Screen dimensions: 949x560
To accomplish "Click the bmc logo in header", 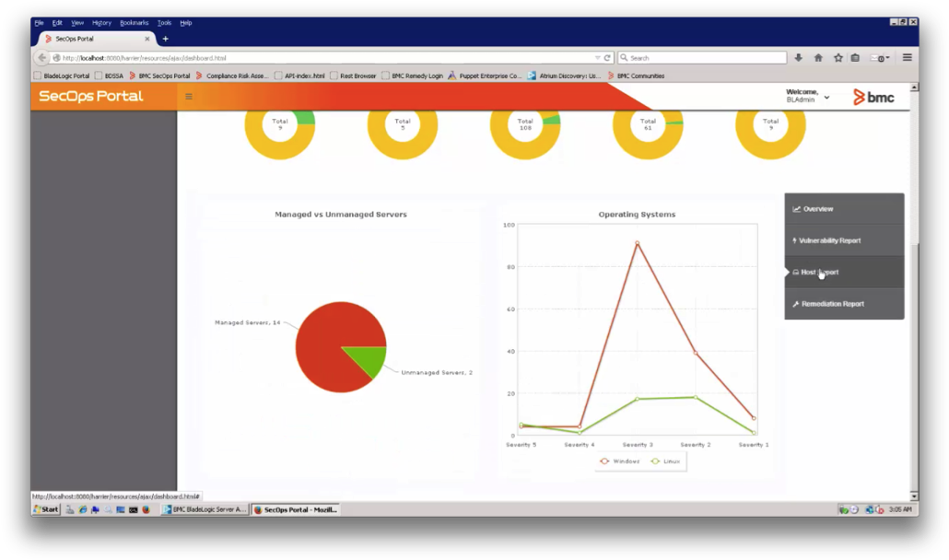I will coord(873,97).
